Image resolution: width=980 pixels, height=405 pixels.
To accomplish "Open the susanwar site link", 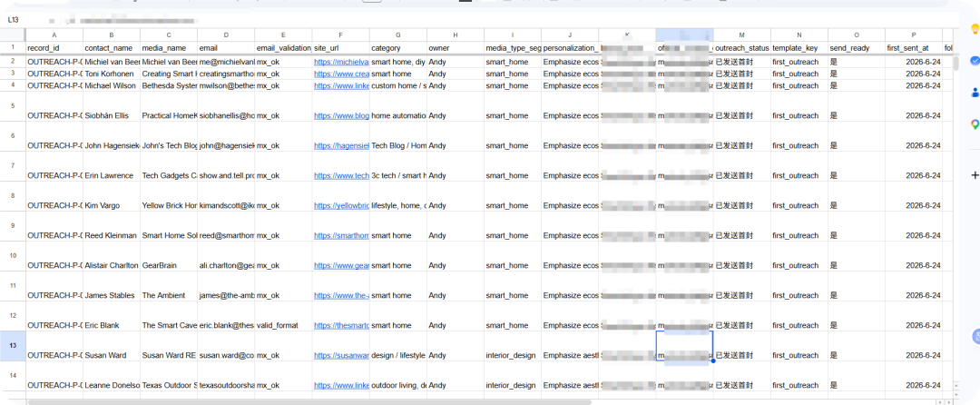I will coord(341,356).
